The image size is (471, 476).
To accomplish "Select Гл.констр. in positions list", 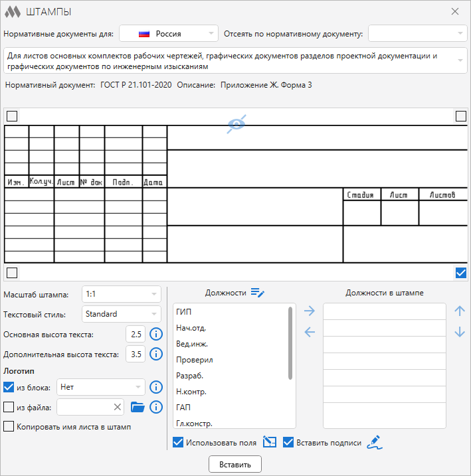I will [x=194, y=423].
